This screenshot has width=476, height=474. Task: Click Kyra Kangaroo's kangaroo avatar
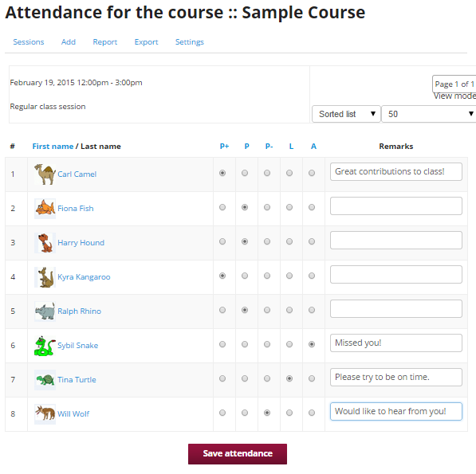tap(45, 277)
